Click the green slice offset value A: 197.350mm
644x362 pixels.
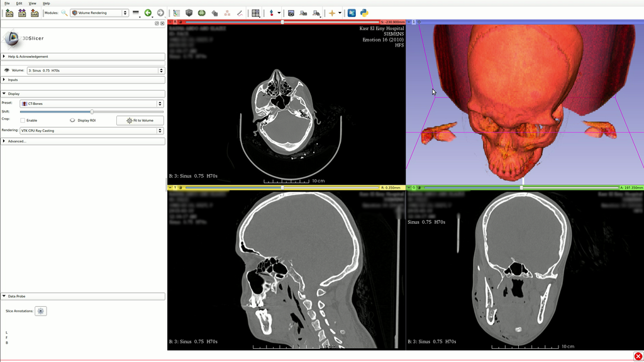click(631, 187)
